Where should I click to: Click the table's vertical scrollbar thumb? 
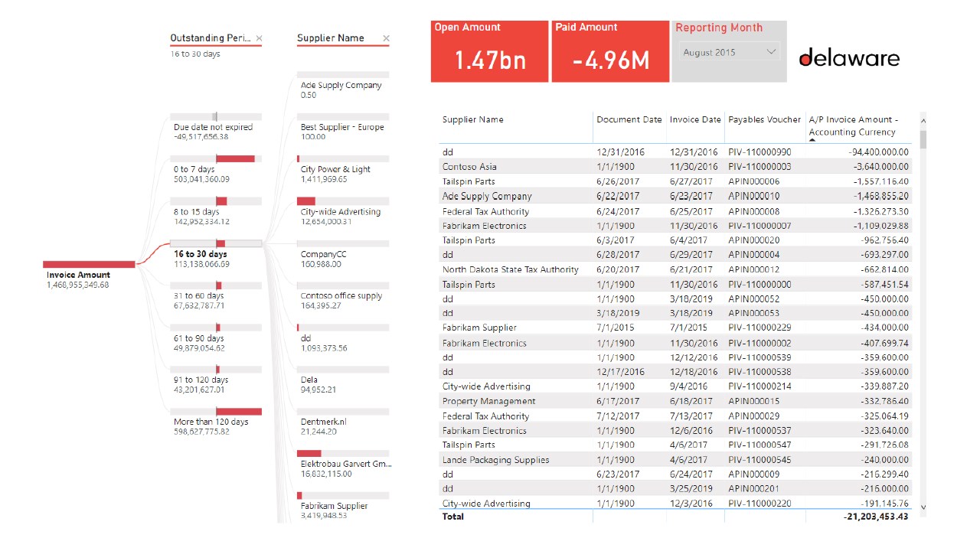click(923, 139)
